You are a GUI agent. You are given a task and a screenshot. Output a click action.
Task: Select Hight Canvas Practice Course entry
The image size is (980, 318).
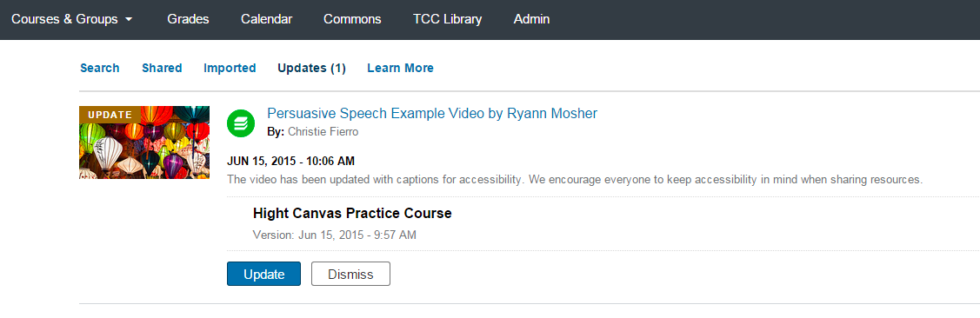tap(352, 213)
